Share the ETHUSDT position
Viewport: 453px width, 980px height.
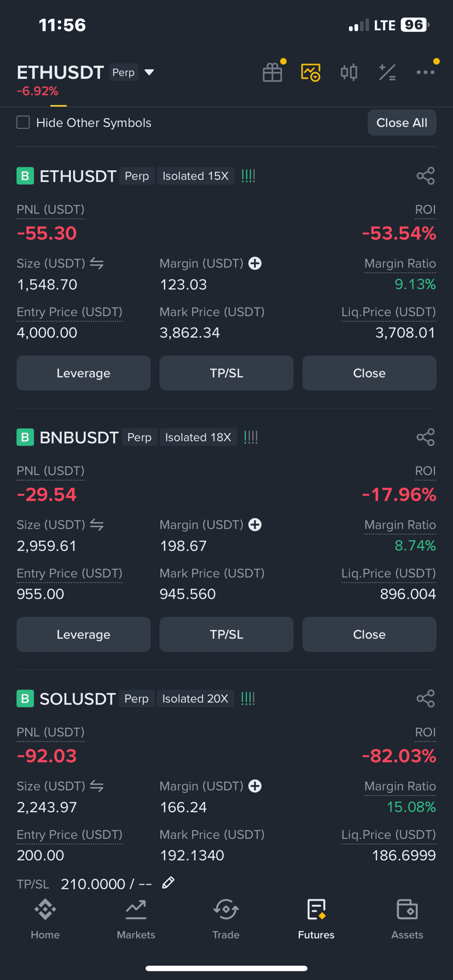(426, 176)
